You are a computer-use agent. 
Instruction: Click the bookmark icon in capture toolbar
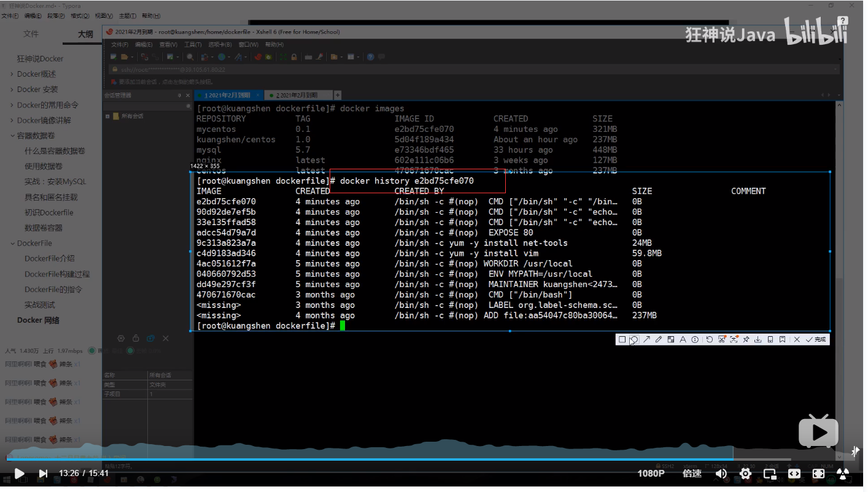click(782, 339)
